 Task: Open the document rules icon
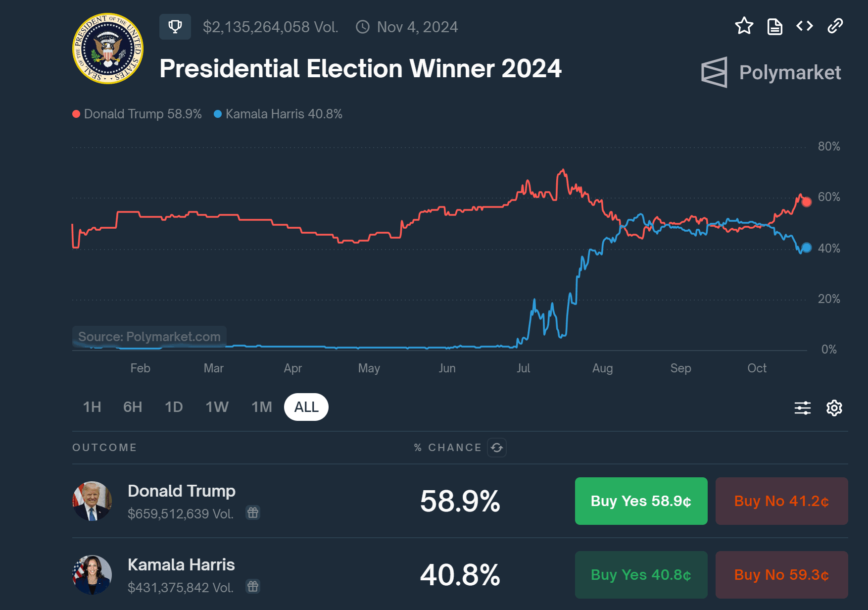point(774,26)
